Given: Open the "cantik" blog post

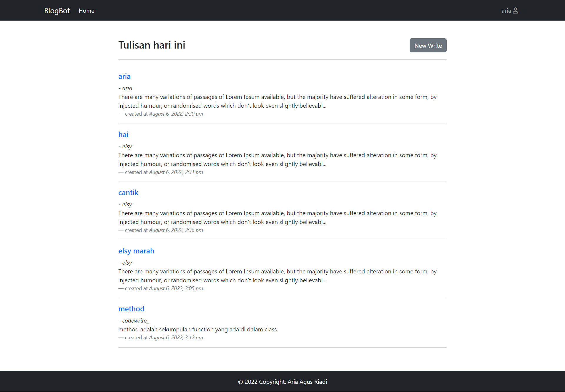Looking at the screenshot, I should pyautogui.click(x=128, y=193).
